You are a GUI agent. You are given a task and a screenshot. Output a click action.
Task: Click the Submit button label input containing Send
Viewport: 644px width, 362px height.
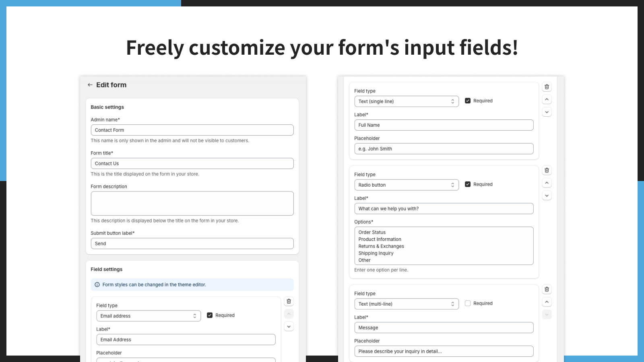click(x=192, y=244)
